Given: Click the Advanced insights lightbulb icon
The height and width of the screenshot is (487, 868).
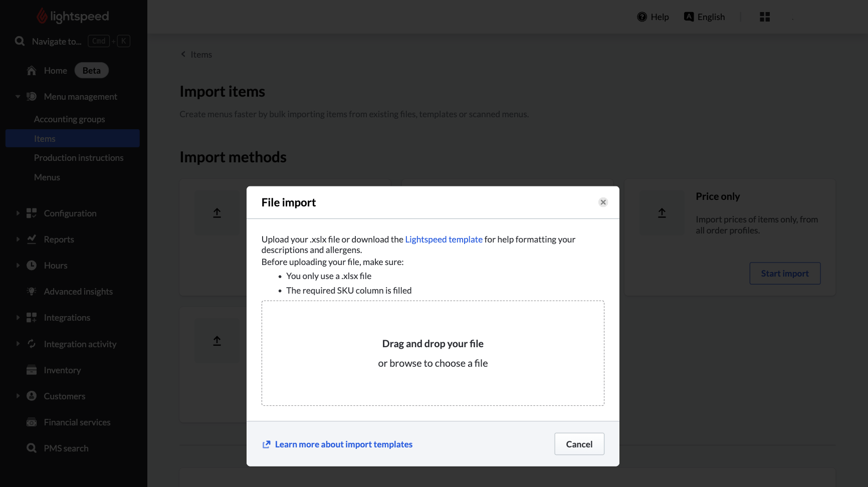Looking at the screenshot, I should (x=32, y=292).
